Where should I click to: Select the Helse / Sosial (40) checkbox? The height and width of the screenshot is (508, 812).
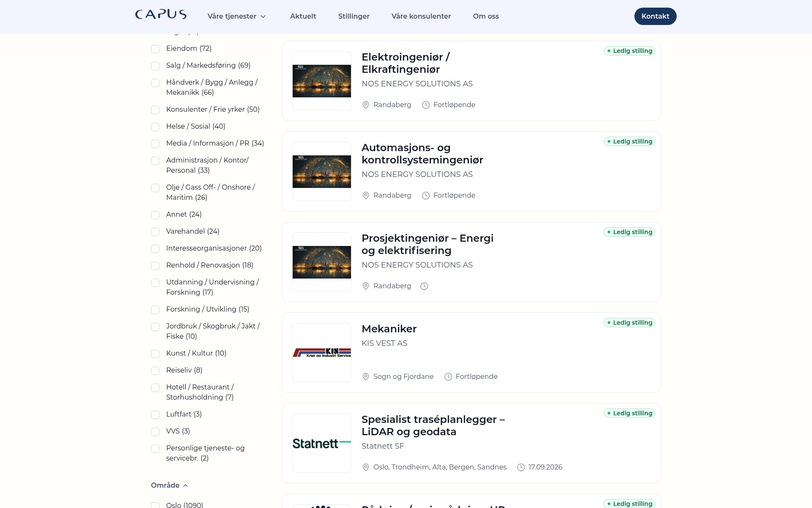(x=155, y=127)
